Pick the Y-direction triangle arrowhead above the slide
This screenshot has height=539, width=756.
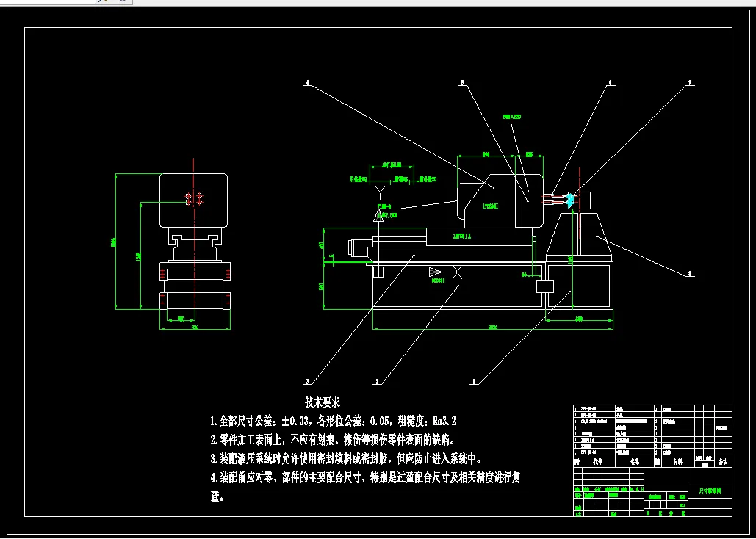pyautogui.click(x=378, y=215)
